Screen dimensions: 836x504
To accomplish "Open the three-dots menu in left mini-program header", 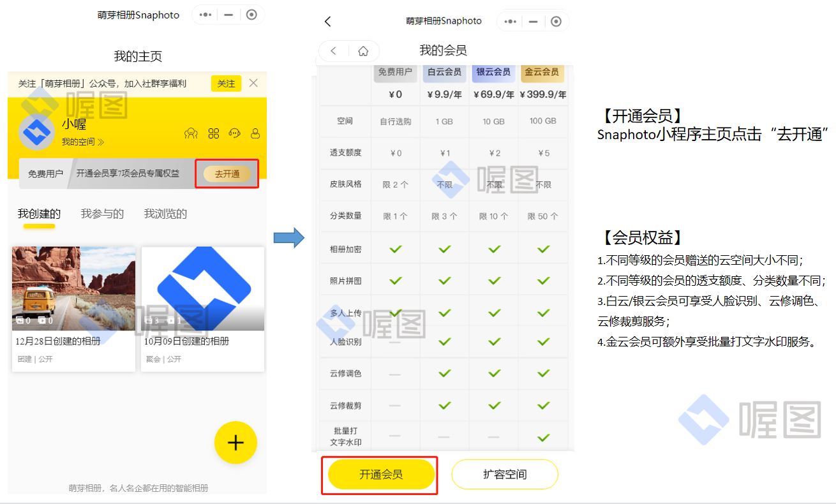I will [x=205, y=15].
